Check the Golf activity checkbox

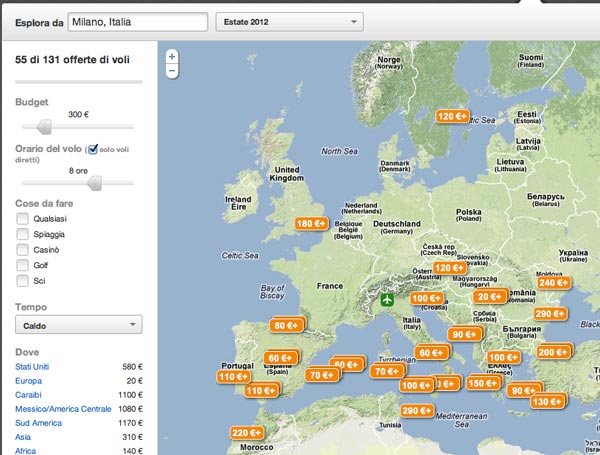tap(22, 265)
